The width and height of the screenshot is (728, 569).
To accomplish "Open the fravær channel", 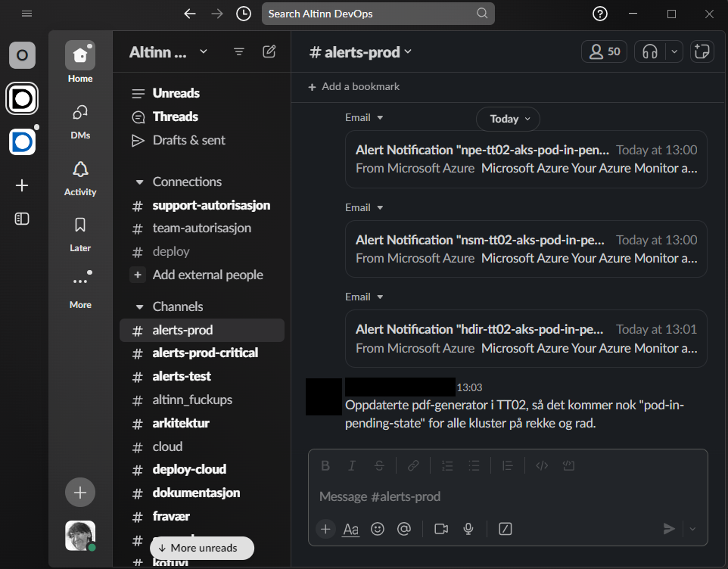I will 201,516.
